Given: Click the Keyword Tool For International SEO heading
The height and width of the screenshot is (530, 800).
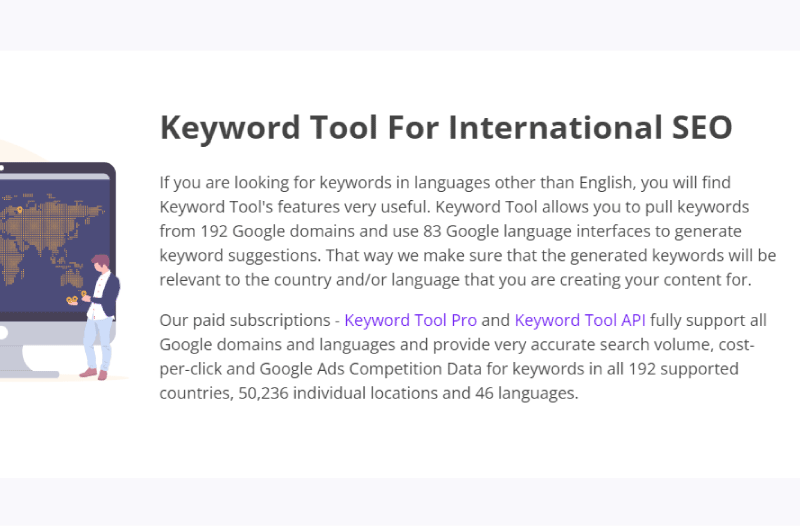Looking at the screenshot, I should tap(446, 128).
